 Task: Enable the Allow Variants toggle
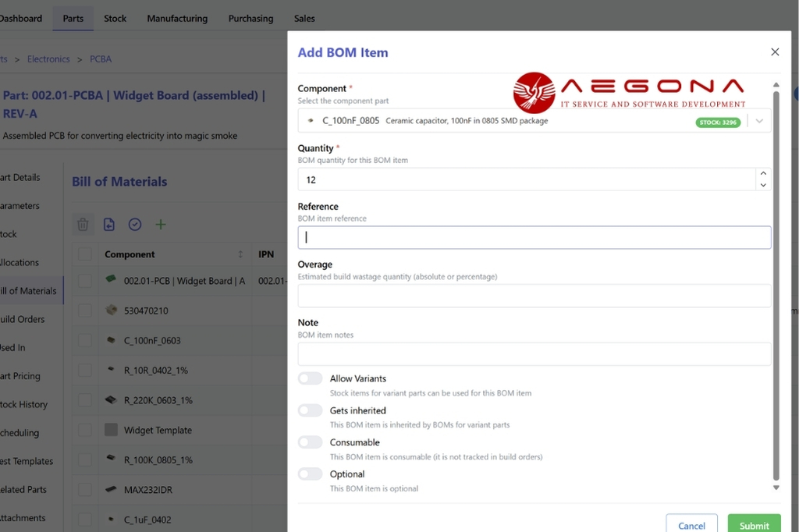(x=310, y=378)
